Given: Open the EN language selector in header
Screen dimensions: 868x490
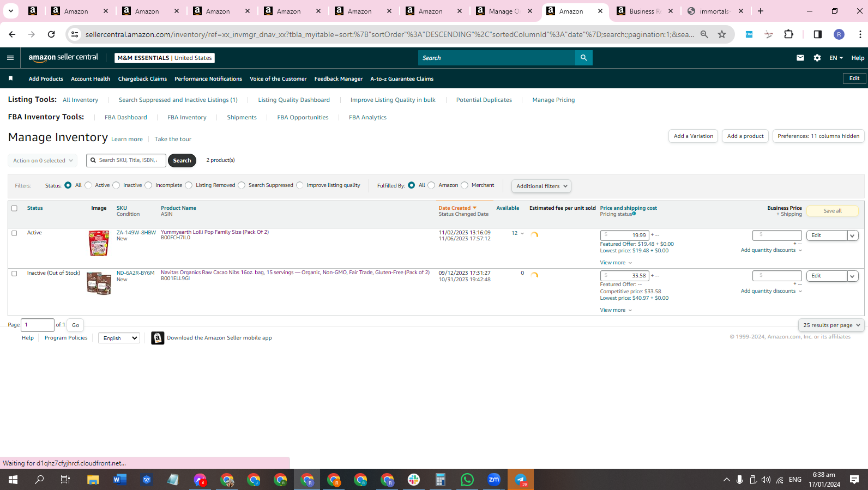Looking at the screenshot, I should click(836, 58).
